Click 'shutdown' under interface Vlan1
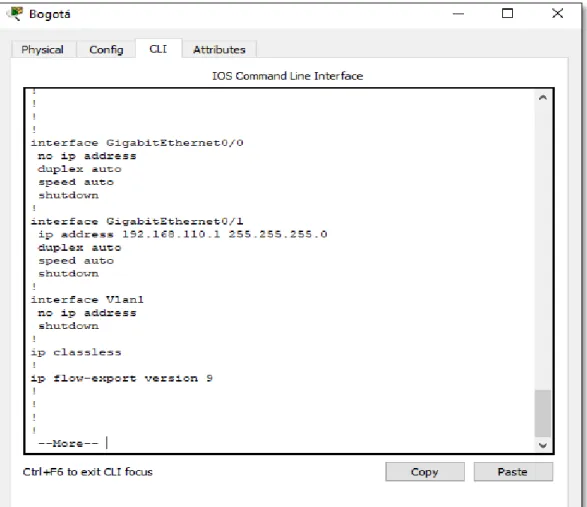Image resolution: width=587 pixels, height=507 pixels. point(69,326)
